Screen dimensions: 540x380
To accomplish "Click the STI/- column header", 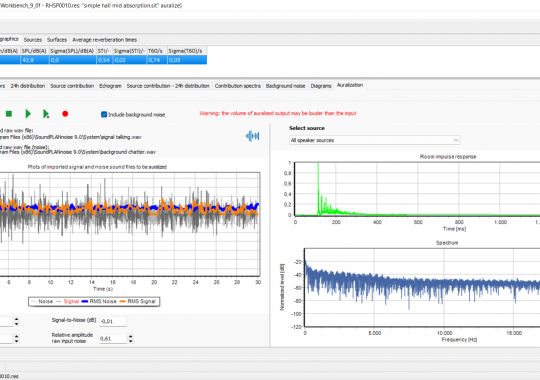I will coord(104,51).
